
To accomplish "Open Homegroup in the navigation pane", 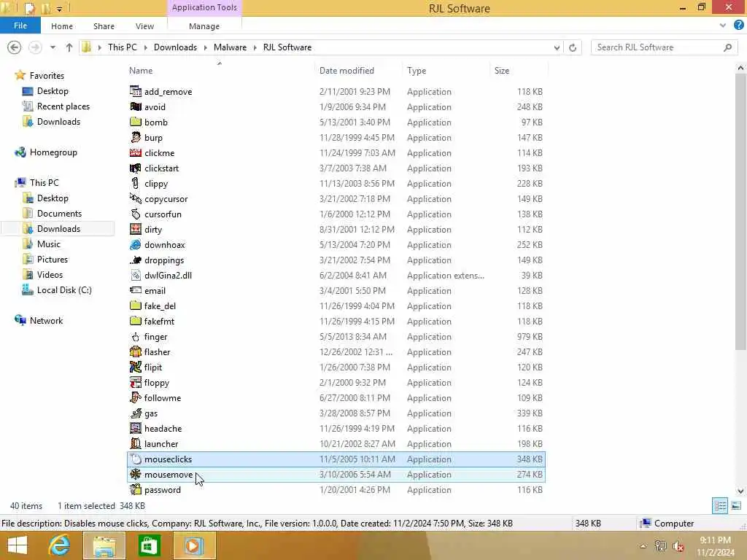I will [x=53, y=152].
